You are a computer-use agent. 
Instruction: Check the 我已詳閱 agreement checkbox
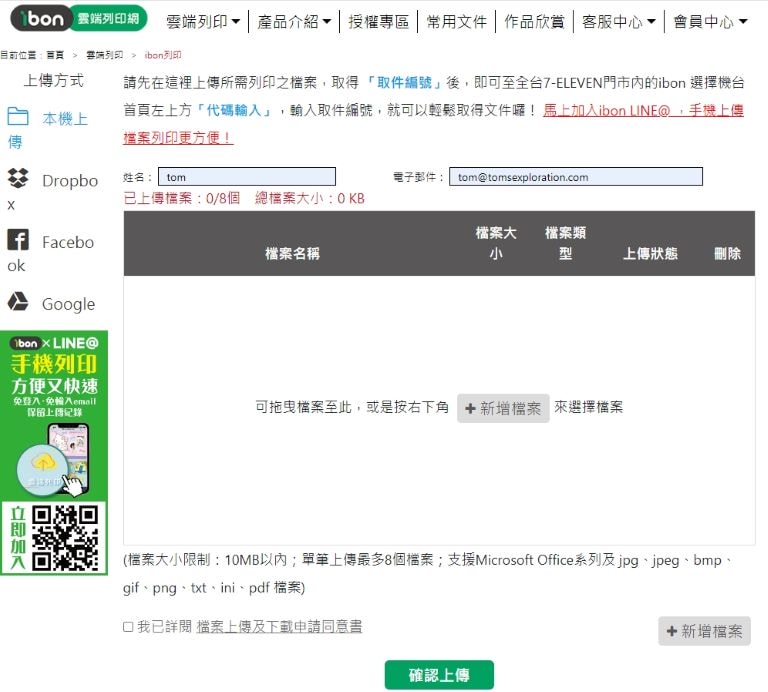click(x=128, y=627)
